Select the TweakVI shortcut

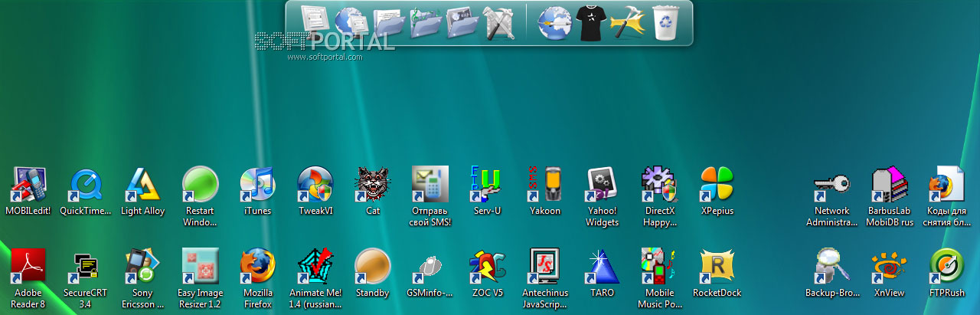[315, 192]
